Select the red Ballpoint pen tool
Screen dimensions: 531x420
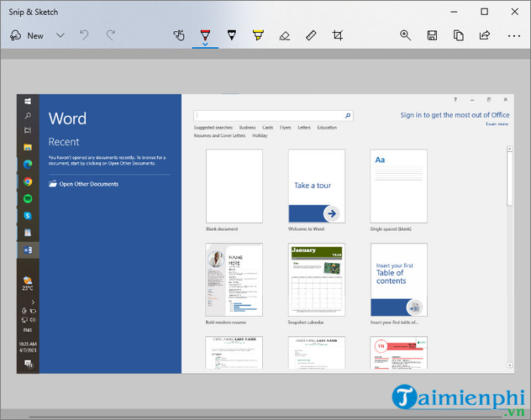point(205,34)
